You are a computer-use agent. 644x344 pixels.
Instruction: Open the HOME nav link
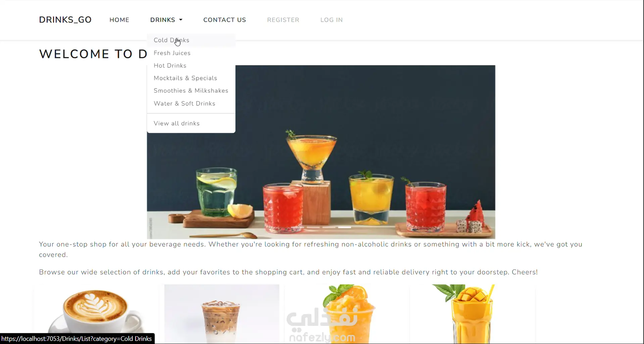(119, 20)
